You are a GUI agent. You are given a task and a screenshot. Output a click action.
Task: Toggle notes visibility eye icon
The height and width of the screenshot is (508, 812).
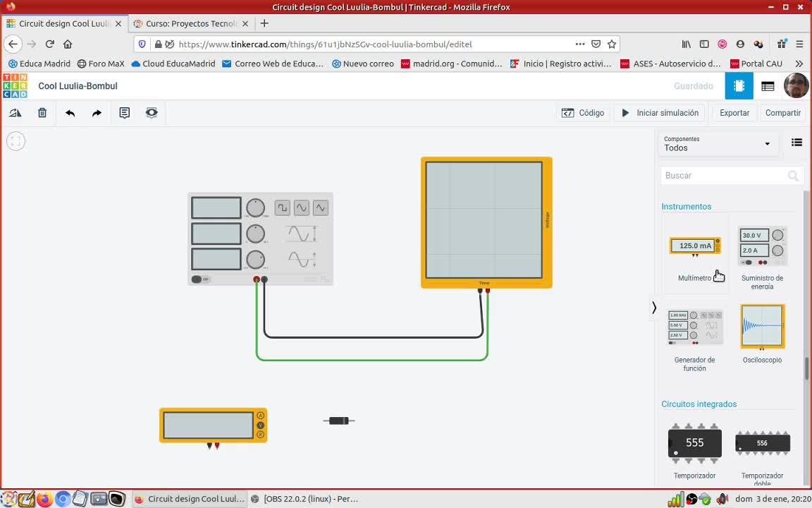pos(152,113)
